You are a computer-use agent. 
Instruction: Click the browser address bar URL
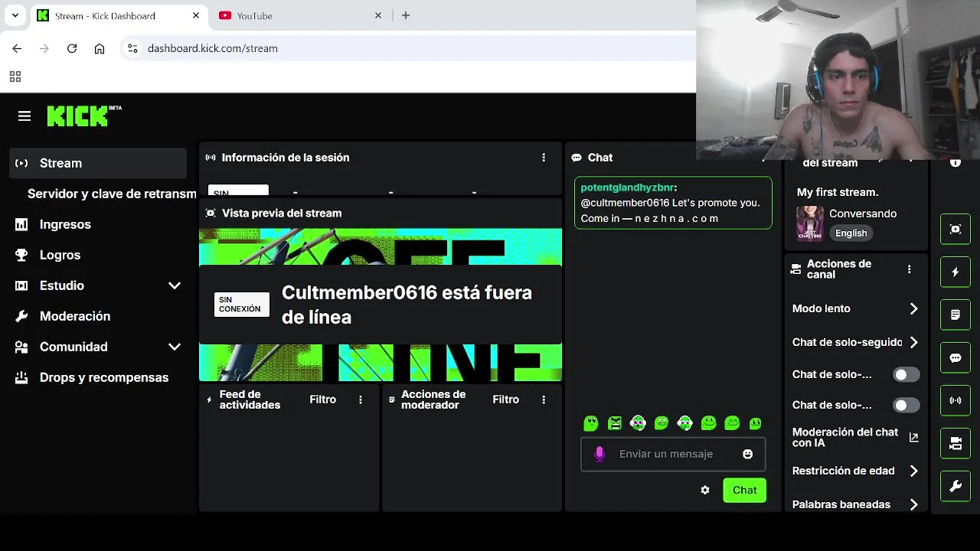(x=213, y=48)
